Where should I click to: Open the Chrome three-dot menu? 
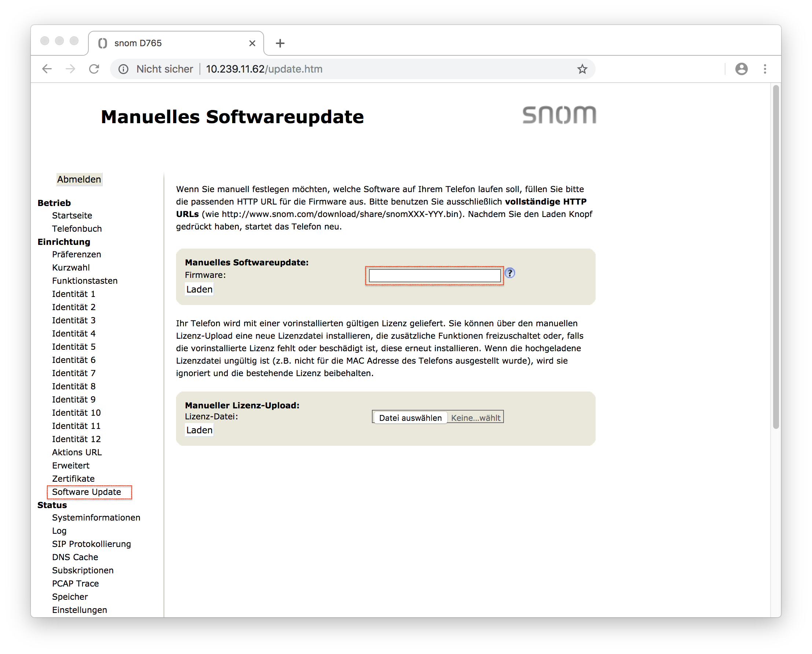click(x=765, y=69)
